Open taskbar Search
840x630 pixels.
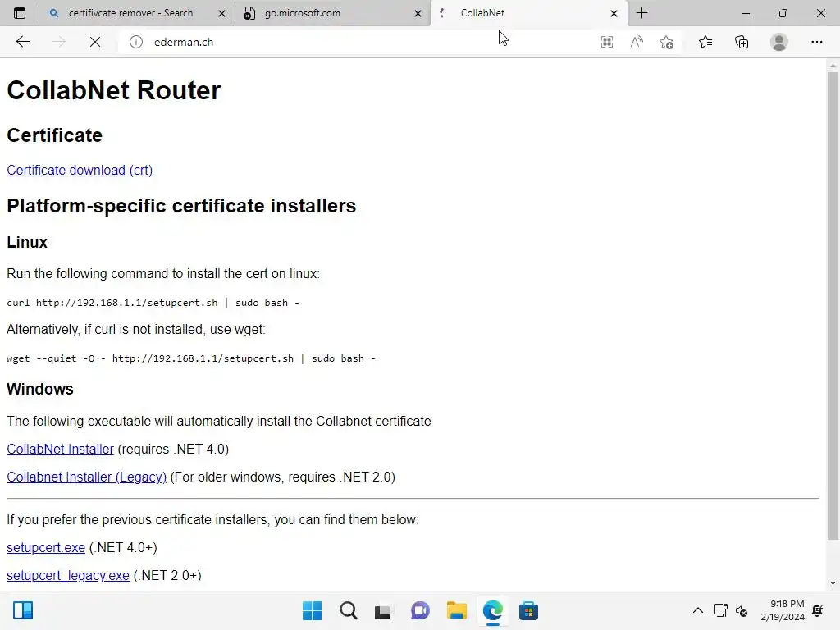pyautogui.click(x=348, y=610)
